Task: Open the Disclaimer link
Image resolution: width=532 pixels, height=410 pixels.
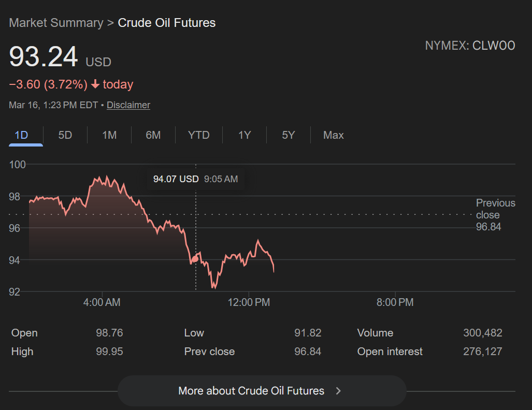Action: tap(128, 105)
